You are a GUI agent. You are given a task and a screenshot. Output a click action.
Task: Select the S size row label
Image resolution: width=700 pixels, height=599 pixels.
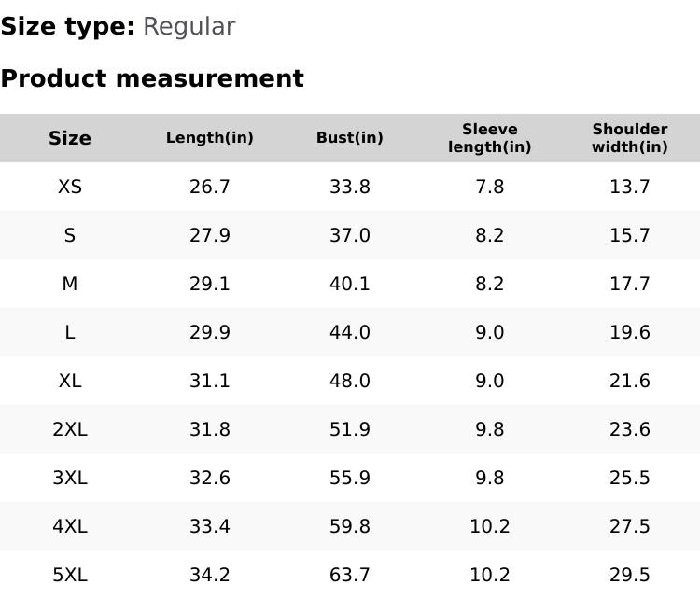tap(70, 235)
